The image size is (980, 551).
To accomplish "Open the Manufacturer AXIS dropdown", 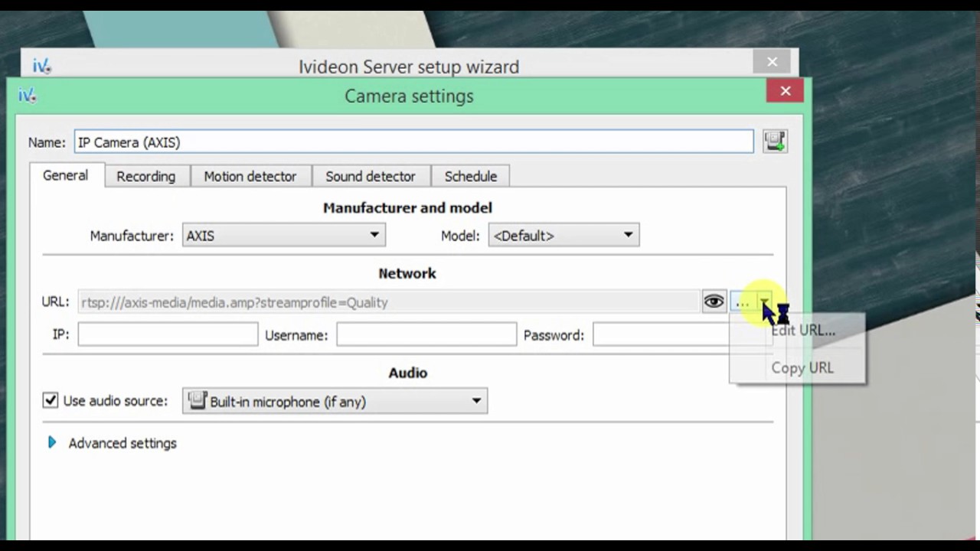I will click(283, 236).
